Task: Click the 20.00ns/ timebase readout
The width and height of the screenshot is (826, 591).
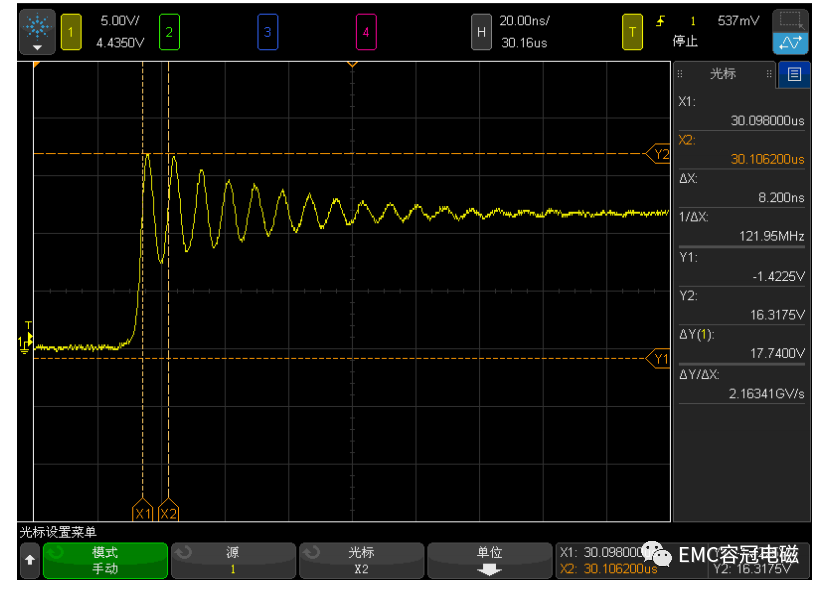Action: pyautogui.click(x=524, y=21)
